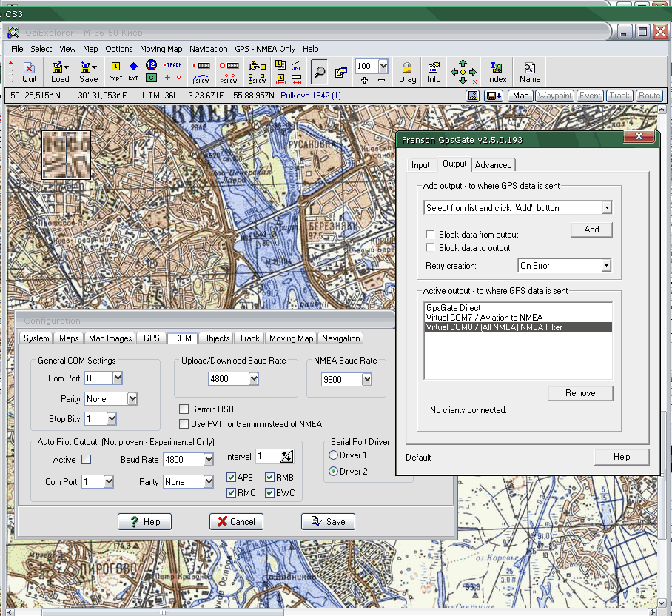Screen dimensions: 672x616
Task: Switch to the Advanced tab in GpsGate
Action: tap(493, 165)
